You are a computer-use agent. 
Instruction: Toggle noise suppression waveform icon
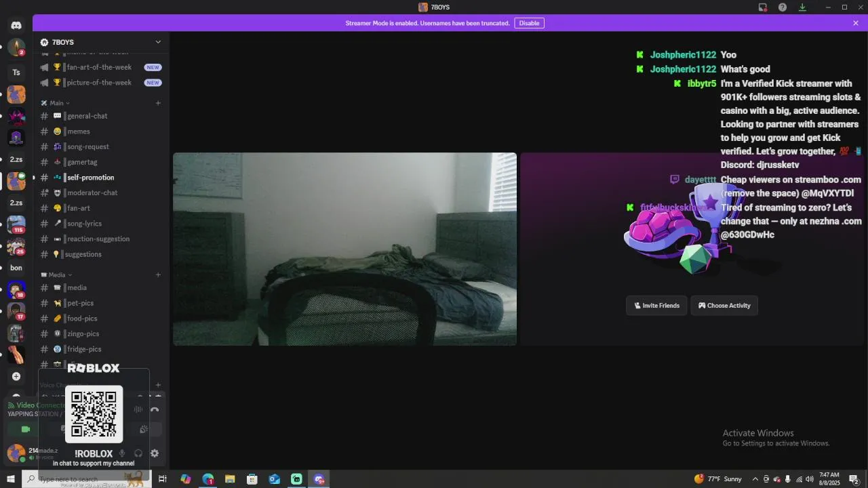point(138,409)
